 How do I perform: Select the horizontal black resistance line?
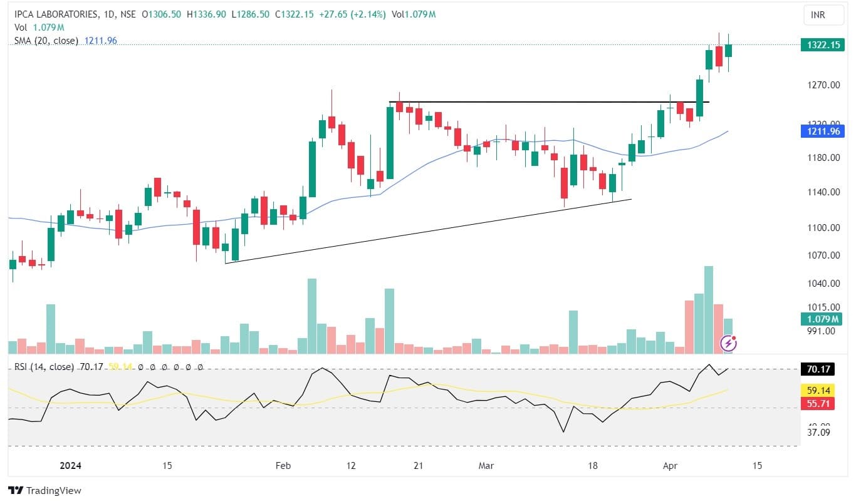click(549, 102)
